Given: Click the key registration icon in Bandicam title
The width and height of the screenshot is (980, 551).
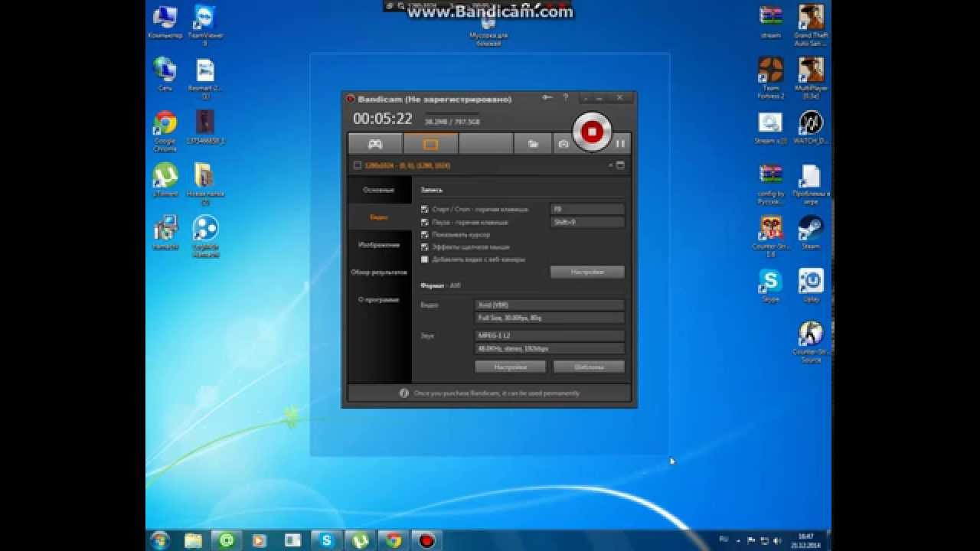Looking at the screenshot, I should (x=547, y=97).
